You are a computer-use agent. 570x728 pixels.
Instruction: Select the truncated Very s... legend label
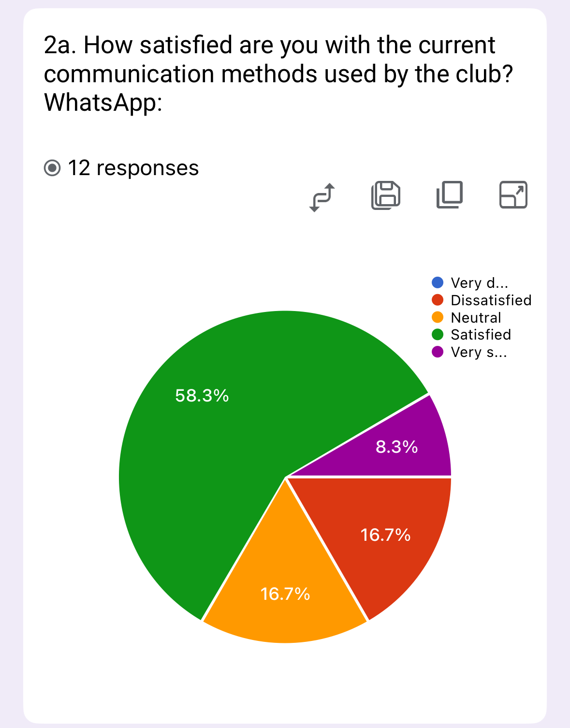point(479,352)
